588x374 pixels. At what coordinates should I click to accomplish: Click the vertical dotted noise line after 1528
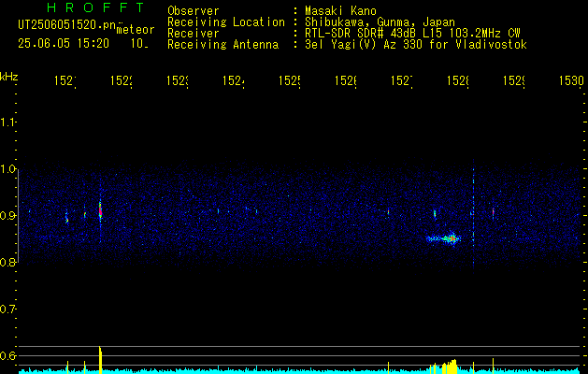(473, 216)
